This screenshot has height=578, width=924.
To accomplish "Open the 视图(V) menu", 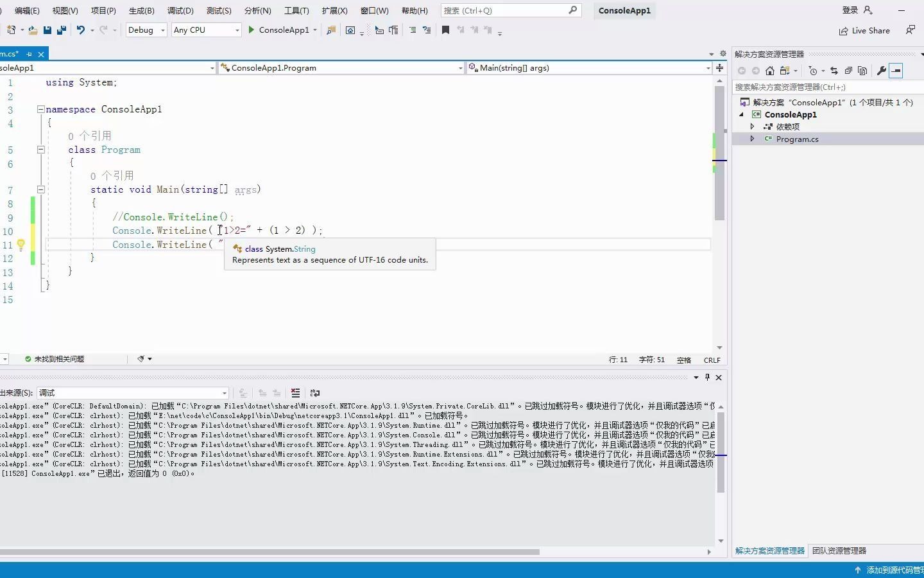I will coord(65,10).
